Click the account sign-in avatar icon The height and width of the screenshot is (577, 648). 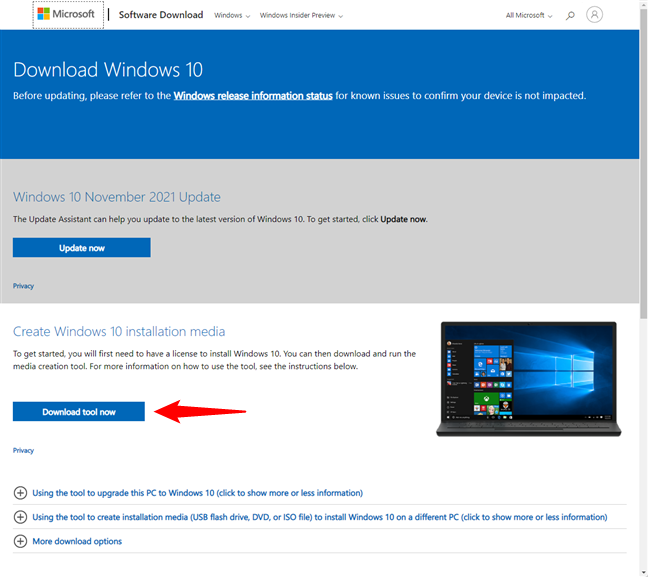tap(594, 15)
